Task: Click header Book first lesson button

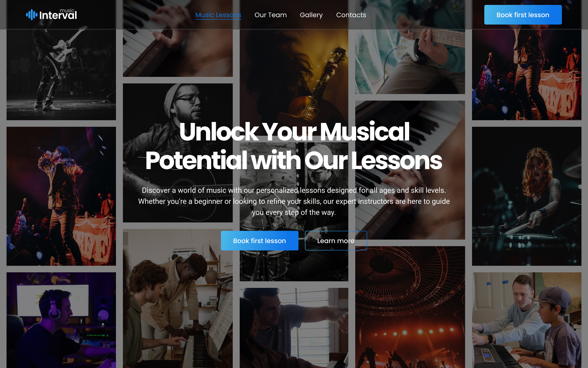Action: click(523, 15)
